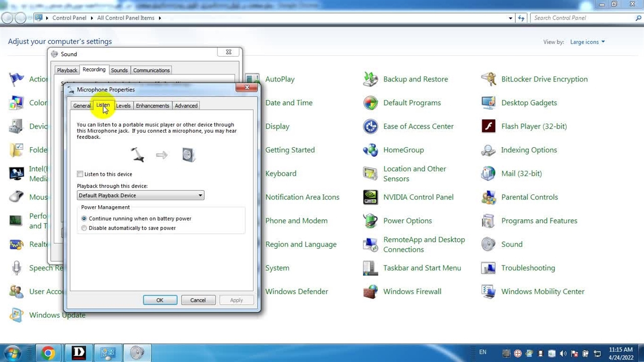Switch to the Enhancements tab
The height and width of the screenshot is (362, 644).
point(152,106)
